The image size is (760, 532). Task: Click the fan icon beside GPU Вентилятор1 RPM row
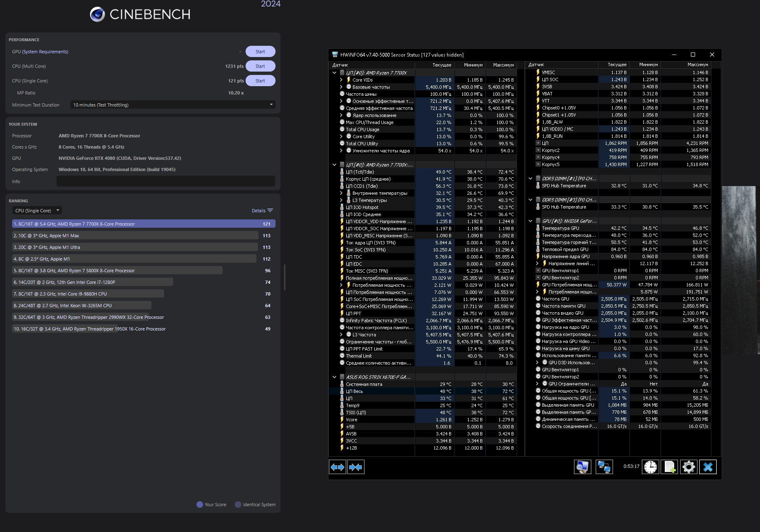[x=538, y=271]
